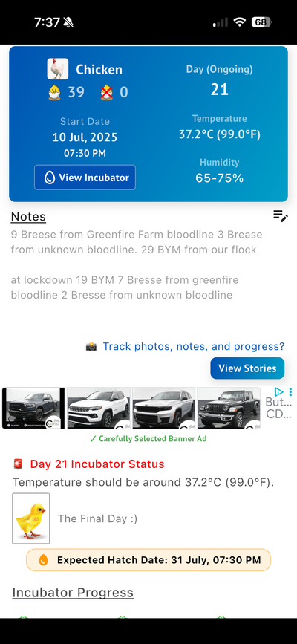
Task: Open the dark pickup truck ad thumbnail
Action: click(33, 409)
